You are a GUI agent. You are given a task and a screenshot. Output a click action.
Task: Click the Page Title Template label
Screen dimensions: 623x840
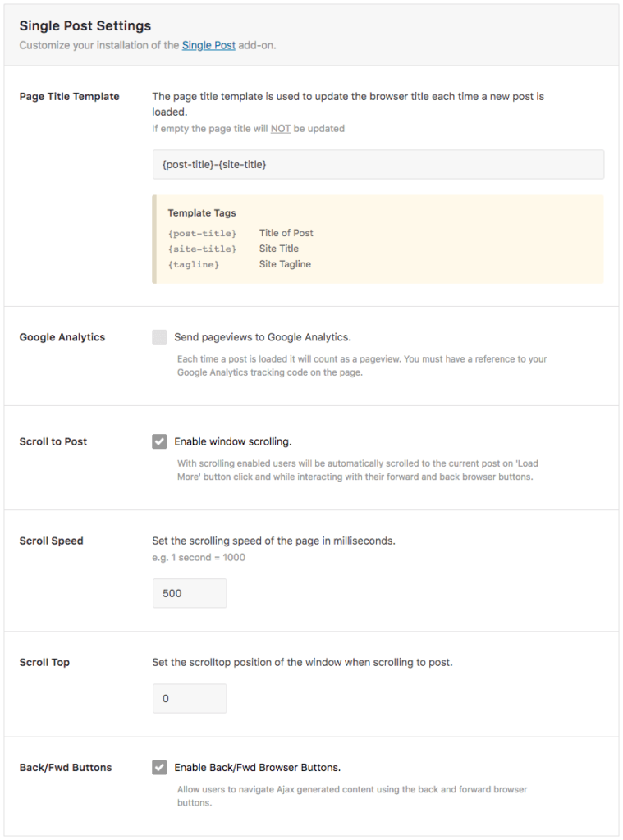pyautogui.click(x=71, y=96)
